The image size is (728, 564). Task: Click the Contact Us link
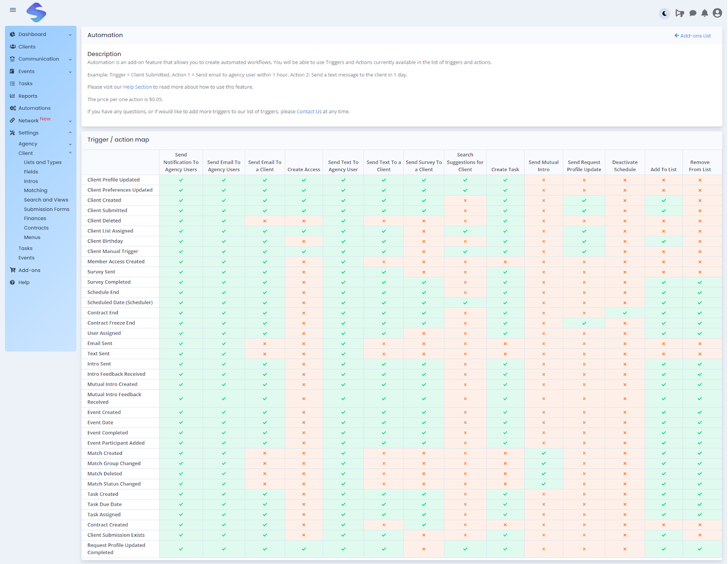coord(309,111)
